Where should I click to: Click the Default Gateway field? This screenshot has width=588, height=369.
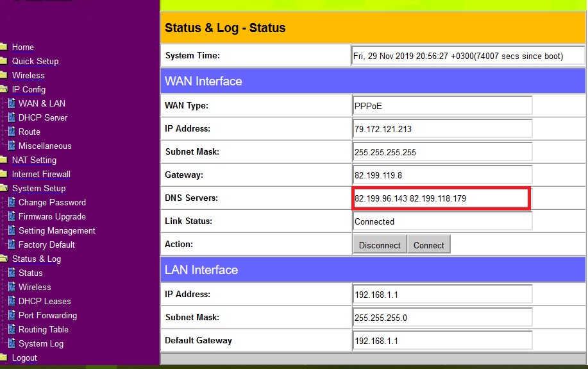pos(442,341)
